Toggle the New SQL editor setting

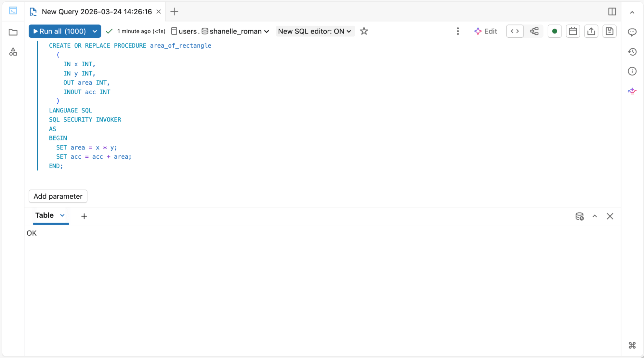[315, 31]
